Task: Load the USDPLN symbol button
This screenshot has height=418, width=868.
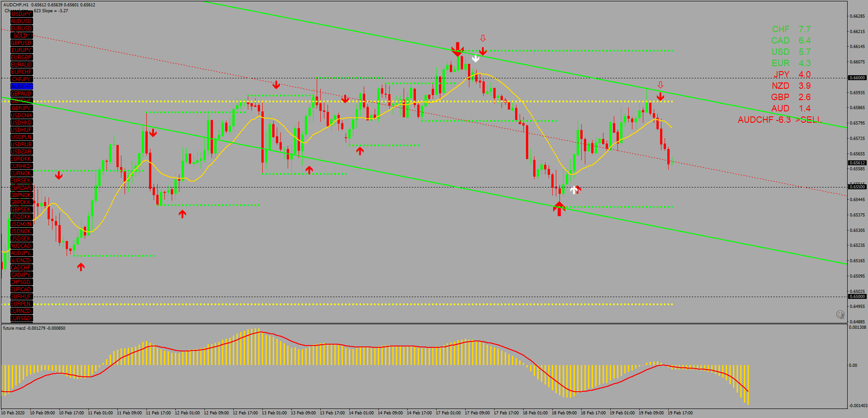Action: (22, 137)
